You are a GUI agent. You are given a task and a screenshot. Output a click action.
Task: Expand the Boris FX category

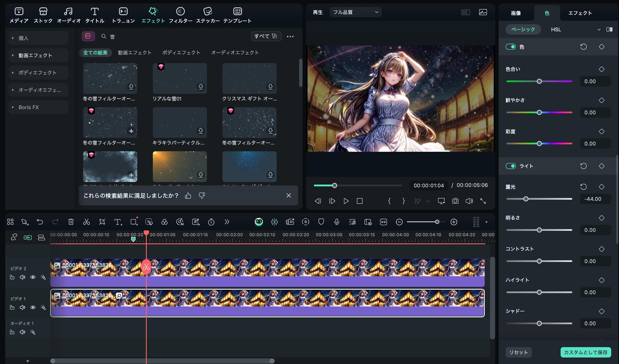click(x=38, y=107)
